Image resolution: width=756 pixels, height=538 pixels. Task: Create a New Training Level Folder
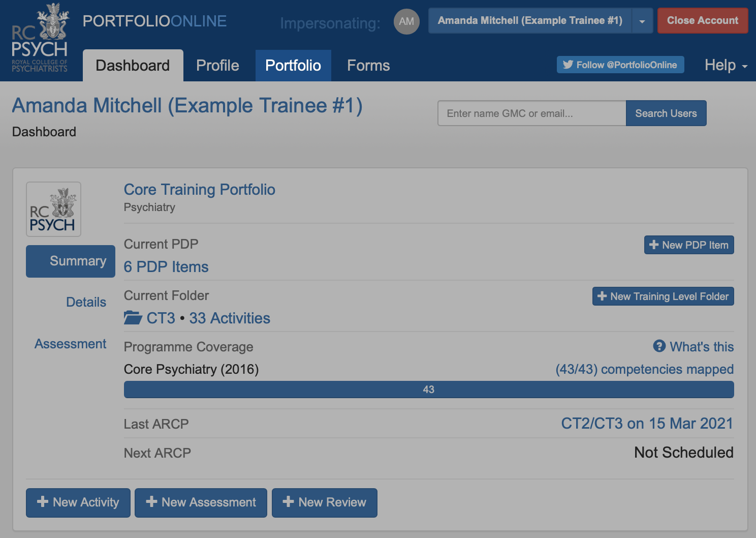(663, 296)
